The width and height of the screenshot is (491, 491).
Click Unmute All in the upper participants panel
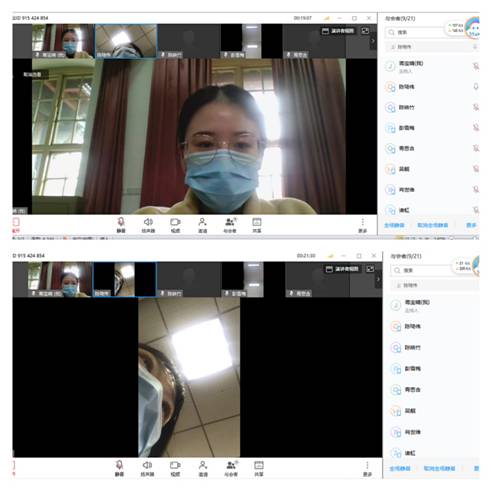pos(432,225)
